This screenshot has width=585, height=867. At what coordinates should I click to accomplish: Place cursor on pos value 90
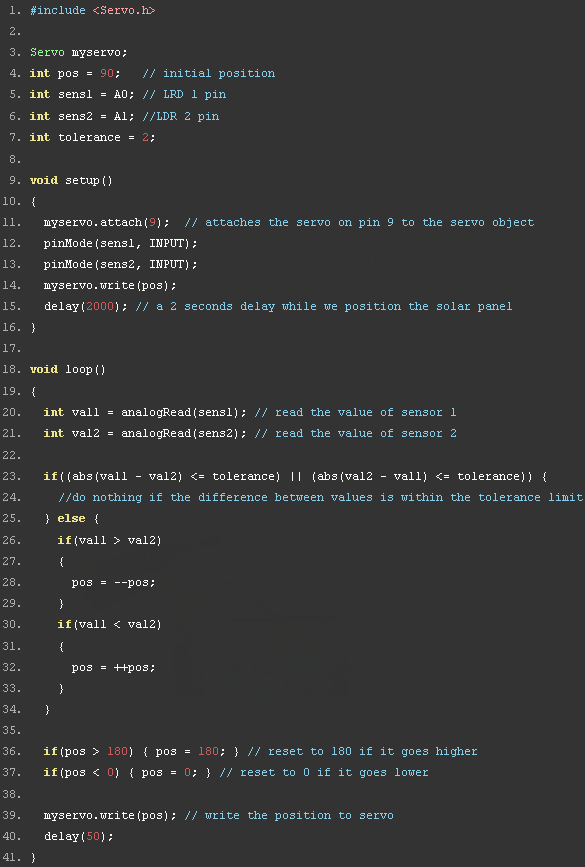tap(107, 73)
